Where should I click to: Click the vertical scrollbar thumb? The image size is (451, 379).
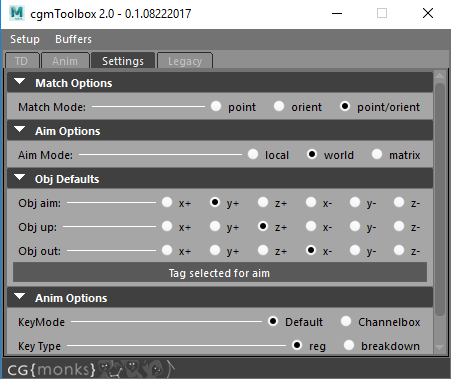pyautogui.click(x=440, y=199)
